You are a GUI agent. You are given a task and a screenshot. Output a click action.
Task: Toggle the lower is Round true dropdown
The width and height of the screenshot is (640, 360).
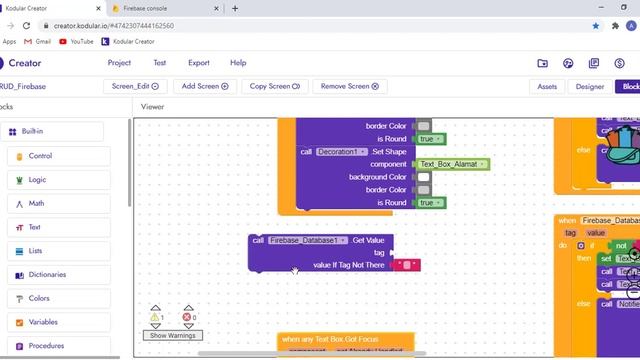click(431, 203)
